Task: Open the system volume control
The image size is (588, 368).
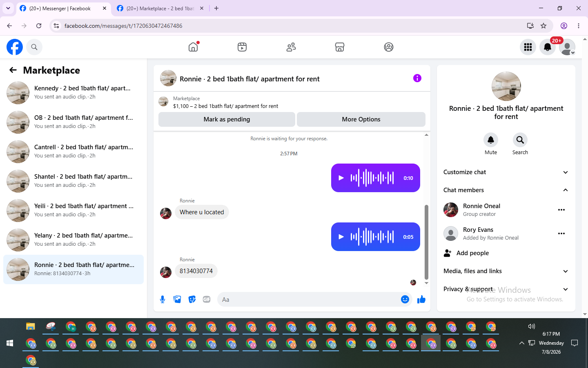Action: (x=531, y=326)
